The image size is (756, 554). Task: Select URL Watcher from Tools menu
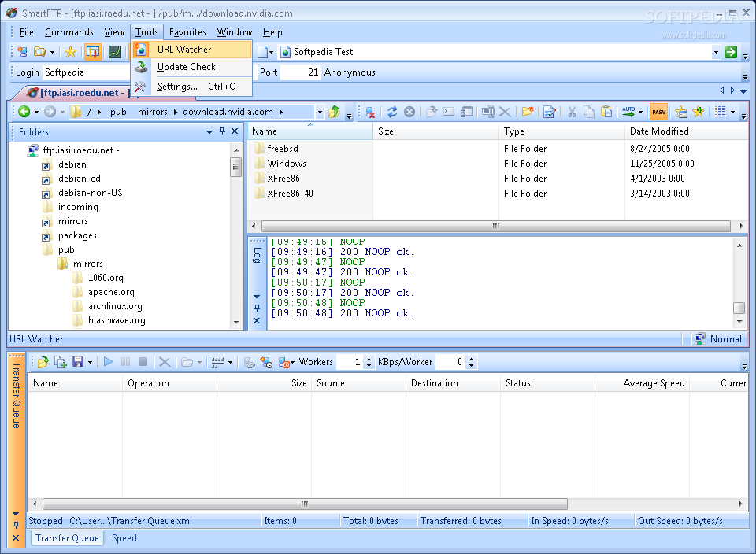pos(192,49)
